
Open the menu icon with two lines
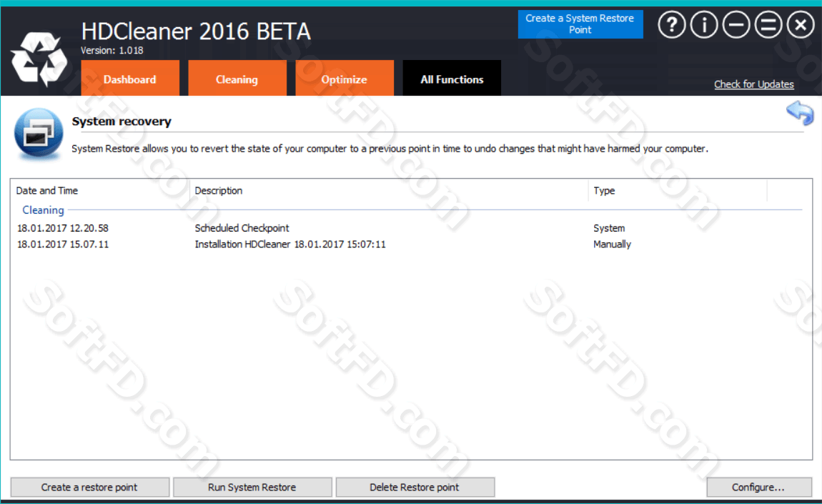coord(768,24)
